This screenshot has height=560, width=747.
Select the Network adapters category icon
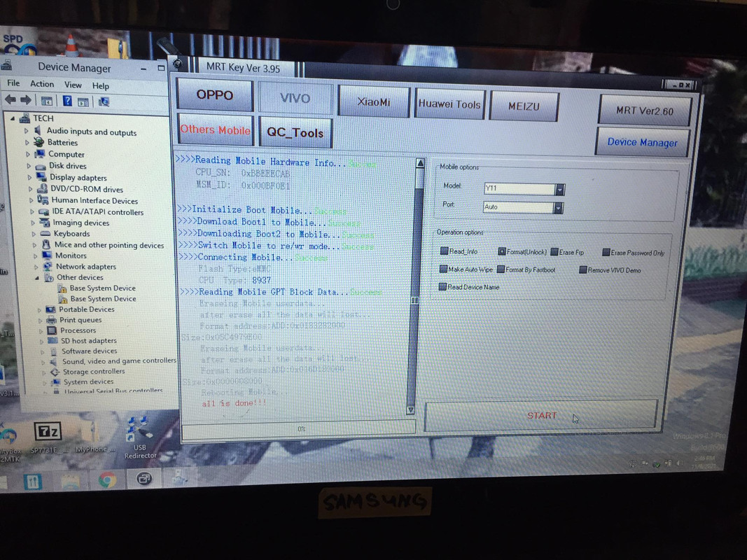[x=48, y=266]
